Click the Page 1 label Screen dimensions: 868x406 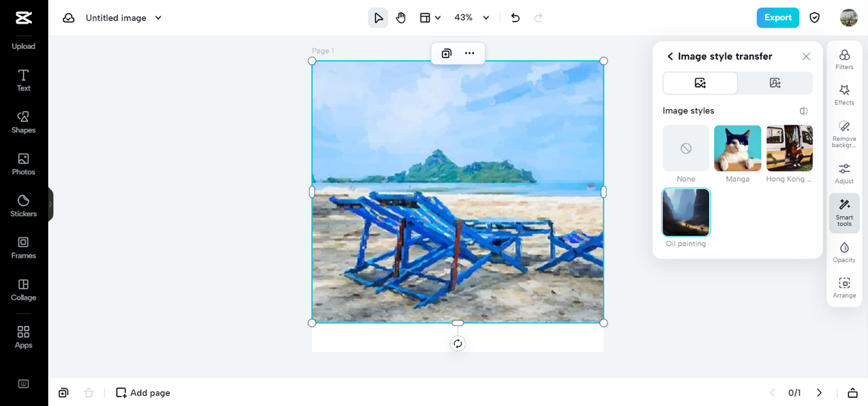323,51
